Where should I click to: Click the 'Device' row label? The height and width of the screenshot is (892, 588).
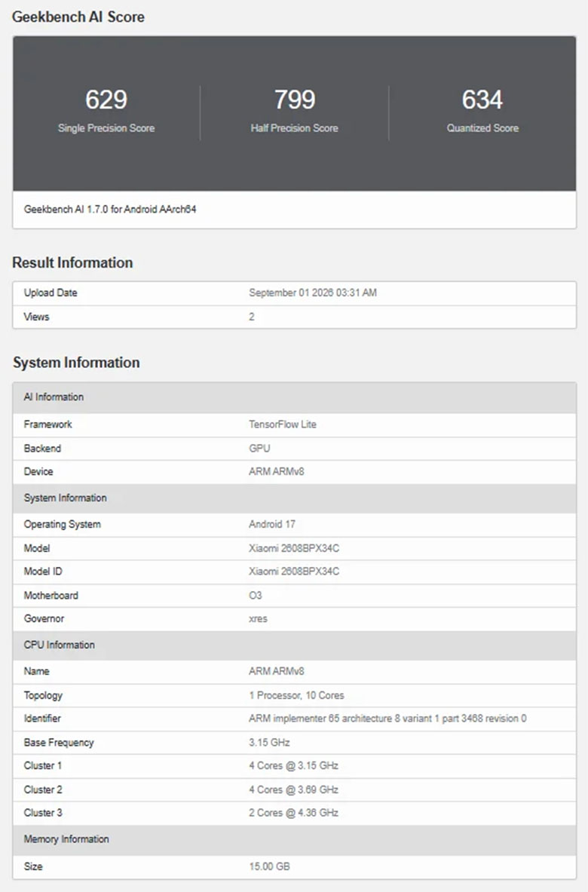(38, 471)
